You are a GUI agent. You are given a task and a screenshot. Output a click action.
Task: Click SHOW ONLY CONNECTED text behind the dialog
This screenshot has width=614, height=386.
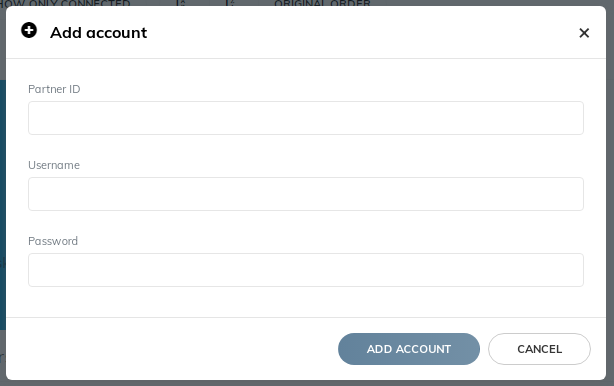click(x=65, y=3)
